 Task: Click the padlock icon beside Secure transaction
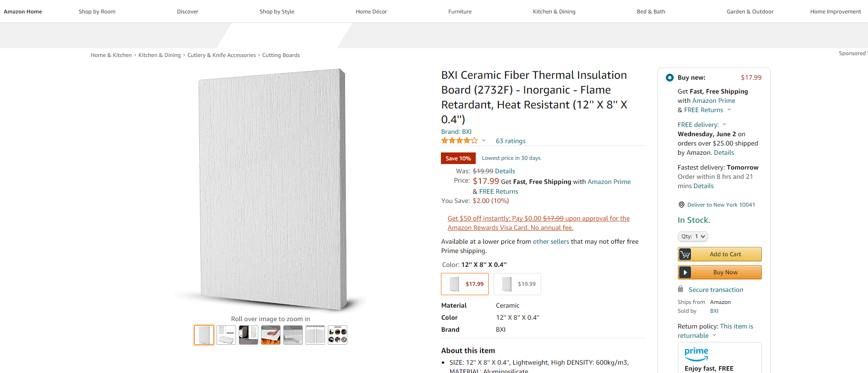[680, 289]
